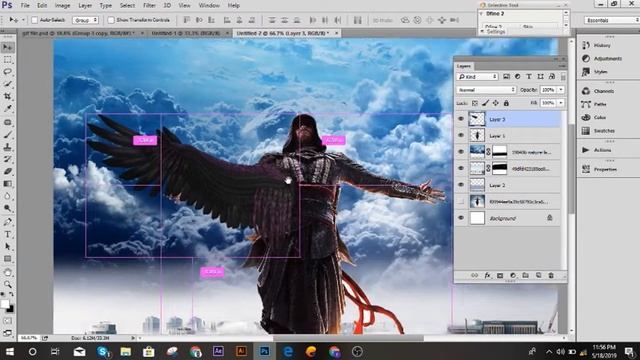Select the History Brush tool

[7, 159]
